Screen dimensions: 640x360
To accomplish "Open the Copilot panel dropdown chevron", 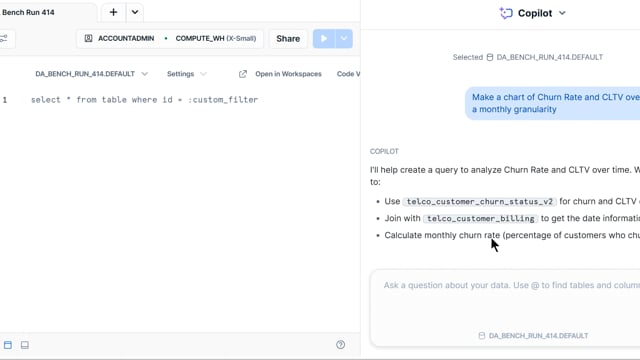I will [562, 13].
